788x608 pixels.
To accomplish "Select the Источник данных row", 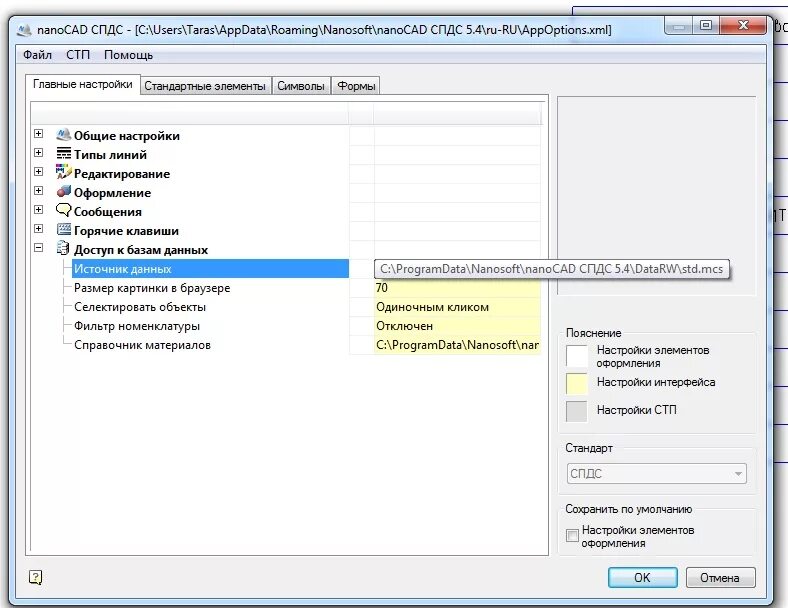I will point(210,269).
